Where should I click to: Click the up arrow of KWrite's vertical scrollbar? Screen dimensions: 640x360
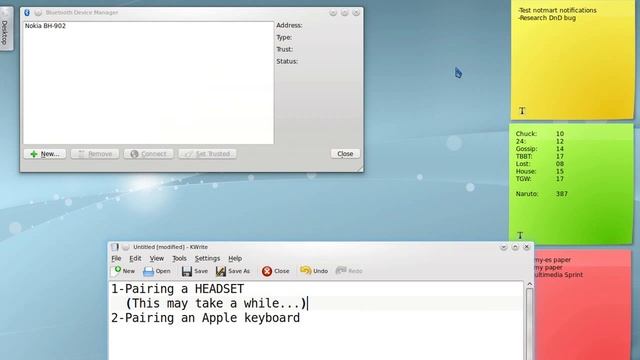coord(529,284)
